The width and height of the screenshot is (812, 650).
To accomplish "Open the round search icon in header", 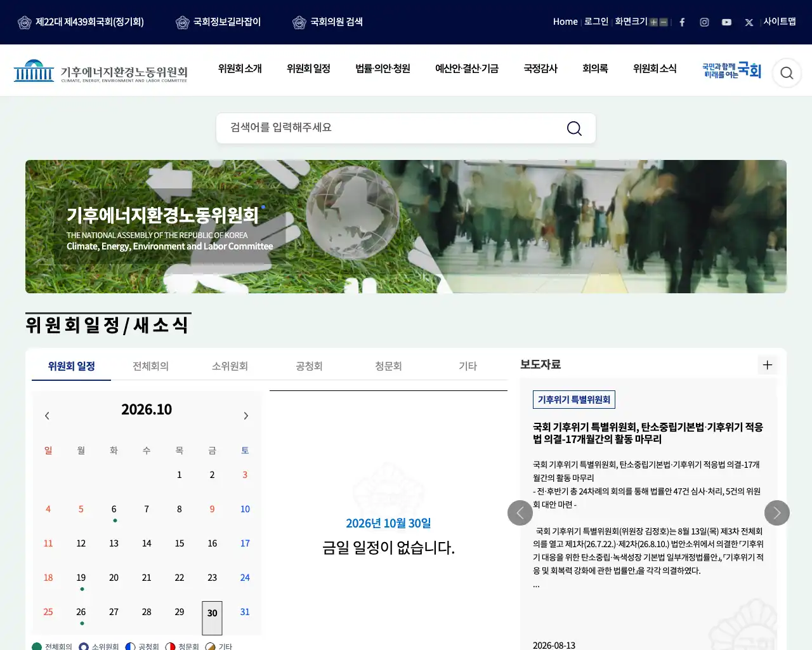I will (787, 73).
